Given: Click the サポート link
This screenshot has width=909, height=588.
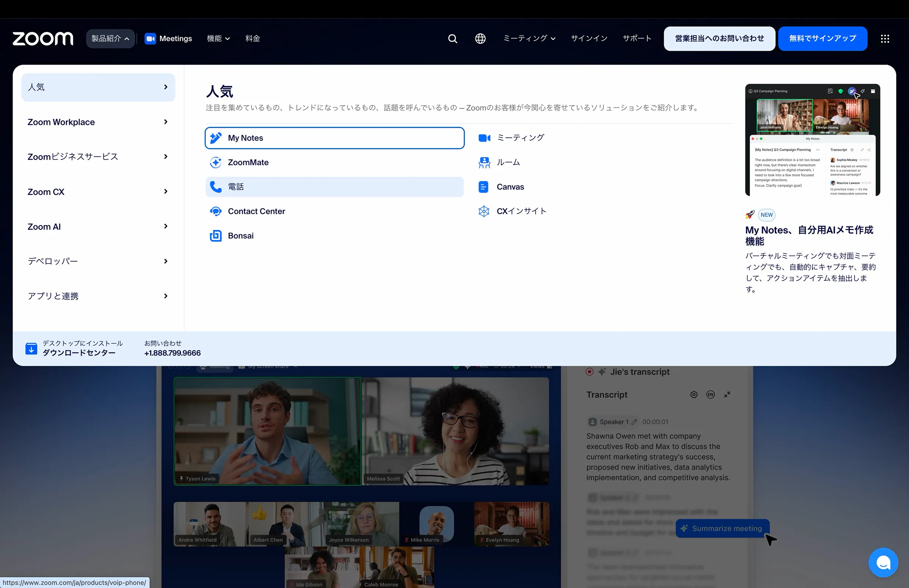Looking at the screenshot, I should [637, 39].
